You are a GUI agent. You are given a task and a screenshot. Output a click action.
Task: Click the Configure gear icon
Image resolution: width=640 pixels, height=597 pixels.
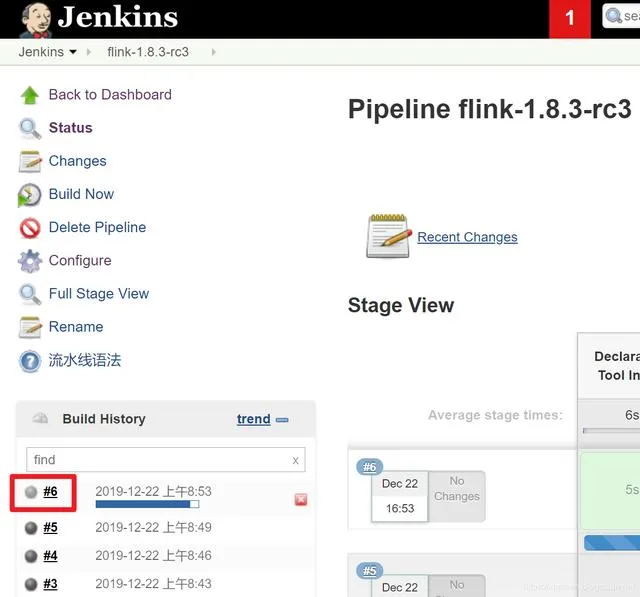pos(30,261)
